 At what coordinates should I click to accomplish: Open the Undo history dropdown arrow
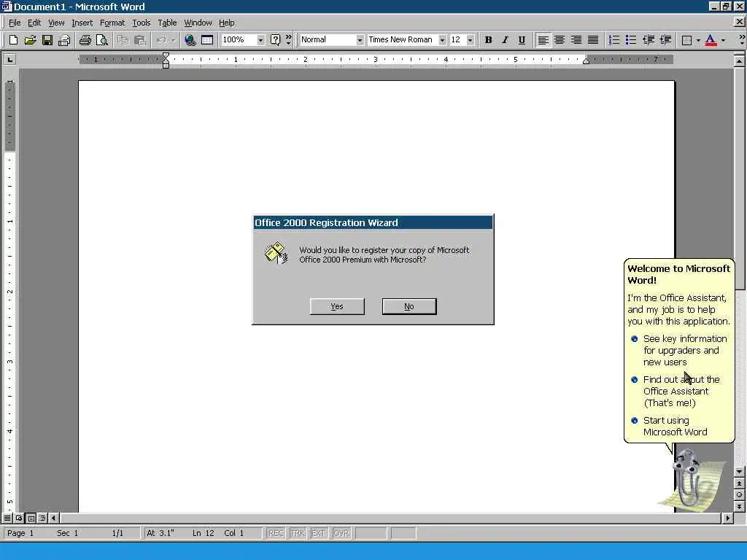[174, 40]
